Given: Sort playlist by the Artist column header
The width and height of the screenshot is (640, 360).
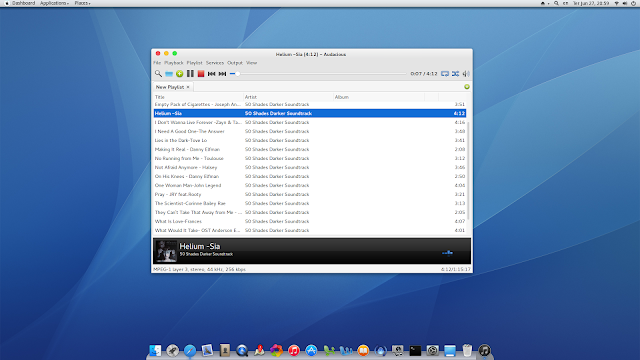Looking at the screenshot, I should (x=288, y=97).
